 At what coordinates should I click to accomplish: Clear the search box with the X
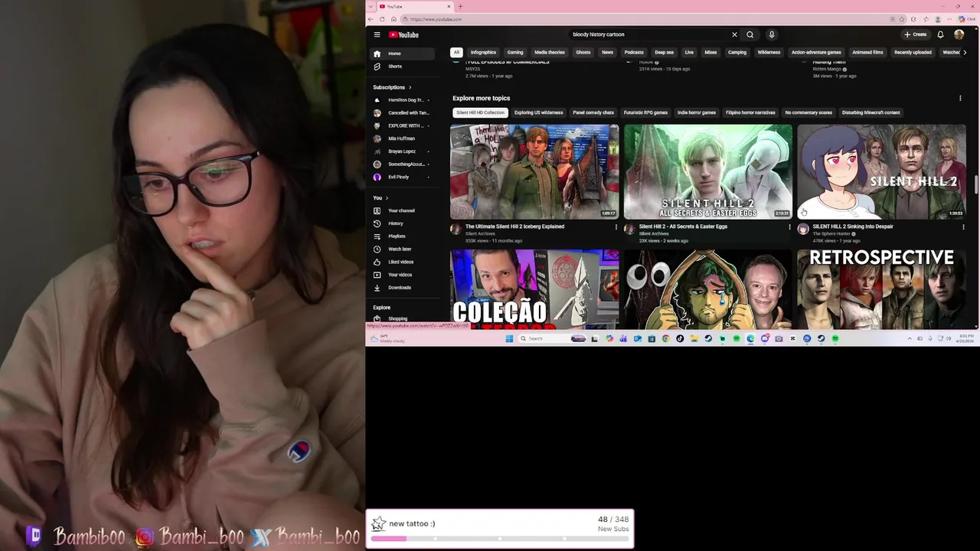click(x=734, y=34)
